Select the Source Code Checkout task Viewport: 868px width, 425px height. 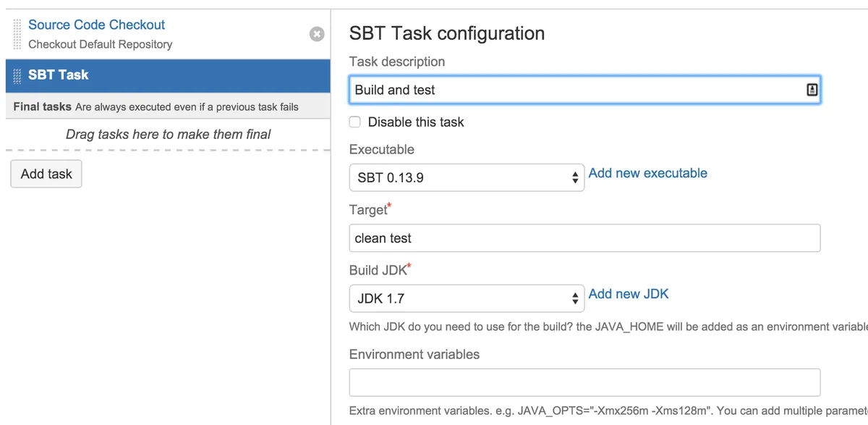click(96, 25)
